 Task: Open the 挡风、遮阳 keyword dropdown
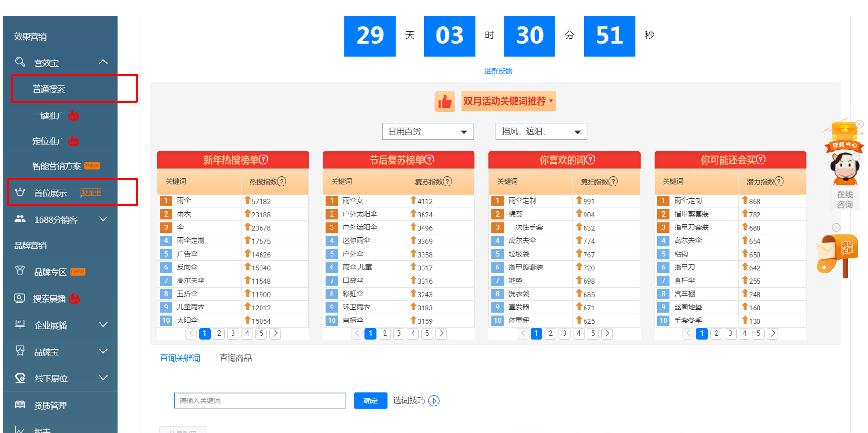point(541,131)
